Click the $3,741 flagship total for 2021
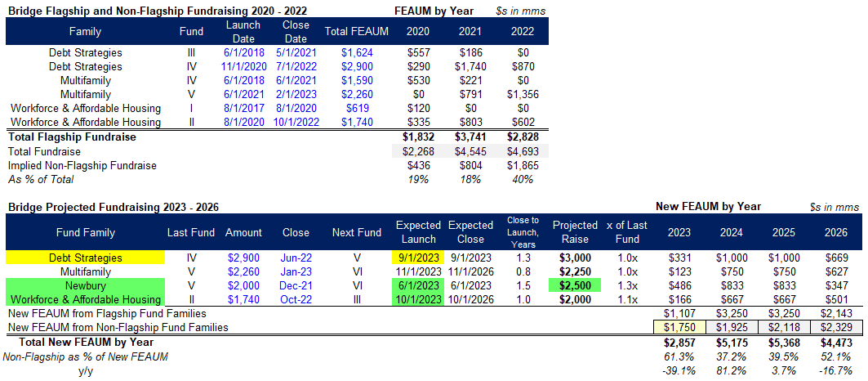 tap(470, 137)
